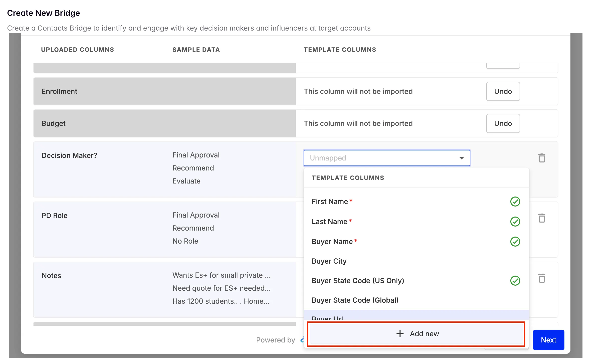Undo skipping the Budget column

(503, 123)
